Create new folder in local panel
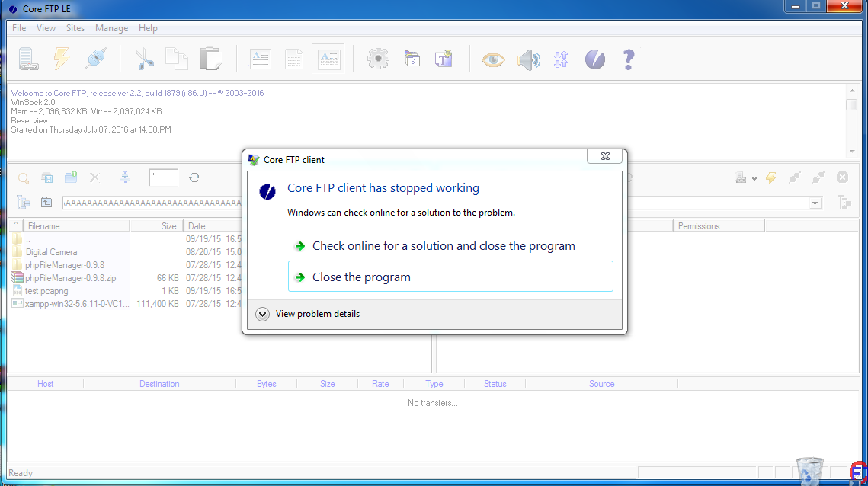 click(71, 177)
